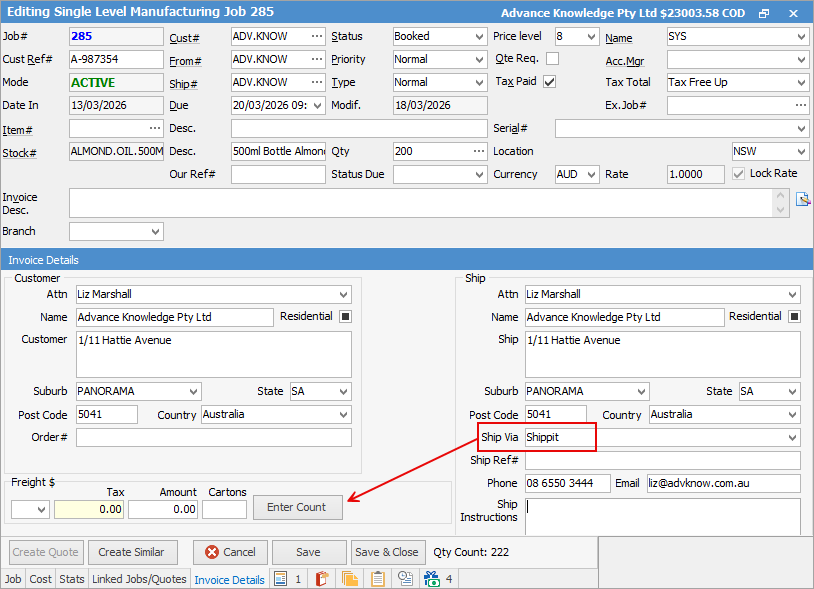The image size is (814, 589).
Task: Click the Save & Close button
Action: coord(388,552)
